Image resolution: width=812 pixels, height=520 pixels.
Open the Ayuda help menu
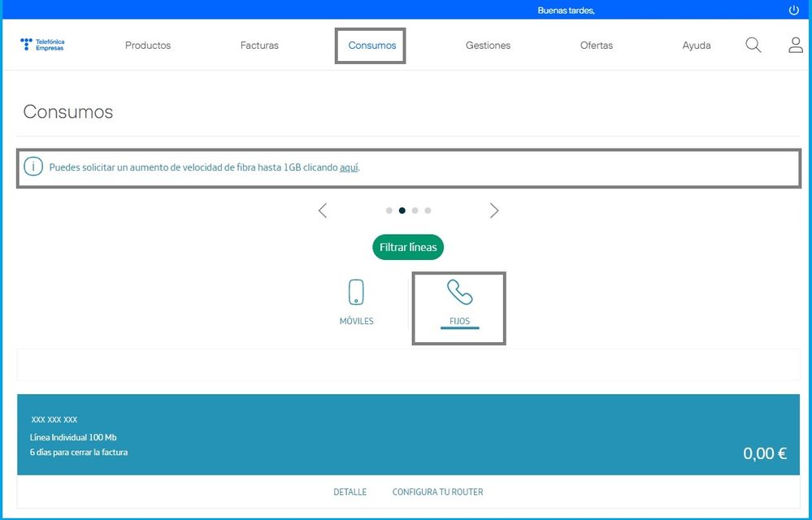[x=697, y=45]
